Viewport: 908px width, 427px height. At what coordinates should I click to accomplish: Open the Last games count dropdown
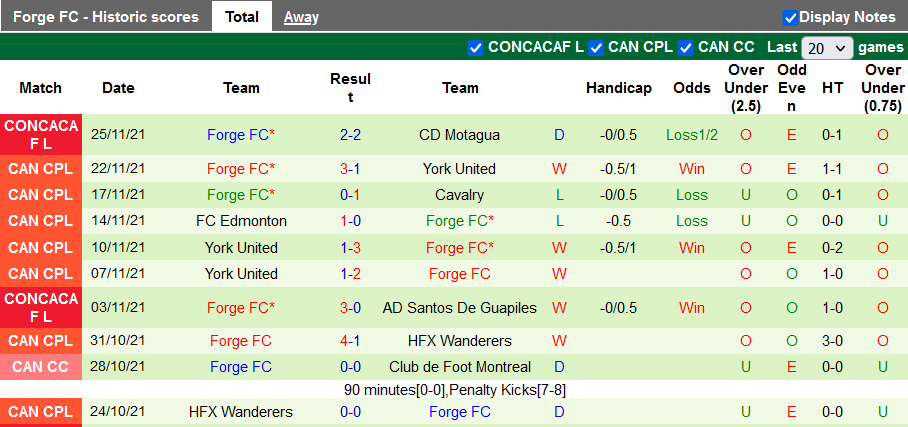(827, 48)
